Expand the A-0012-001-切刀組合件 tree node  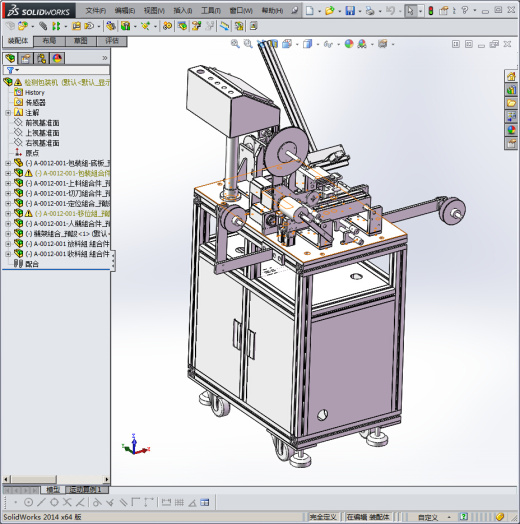(8, 193)
